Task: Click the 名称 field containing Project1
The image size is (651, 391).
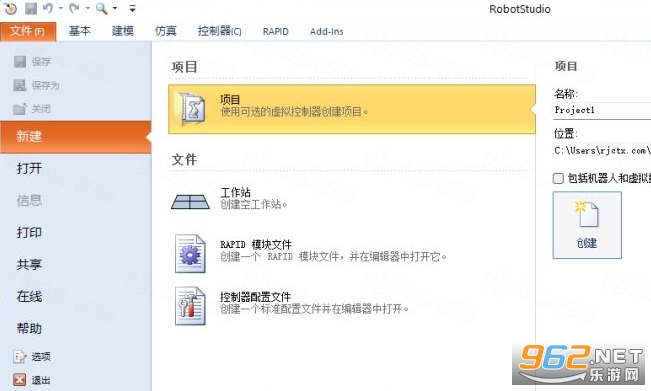Action: [x=602, y=110]
